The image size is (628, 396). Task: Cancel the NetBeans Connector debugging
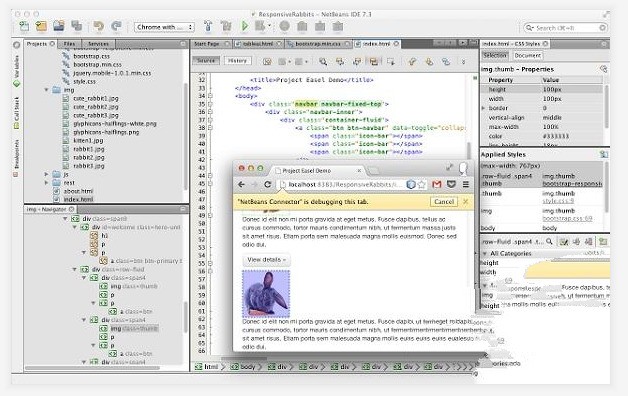pos(444,202)
